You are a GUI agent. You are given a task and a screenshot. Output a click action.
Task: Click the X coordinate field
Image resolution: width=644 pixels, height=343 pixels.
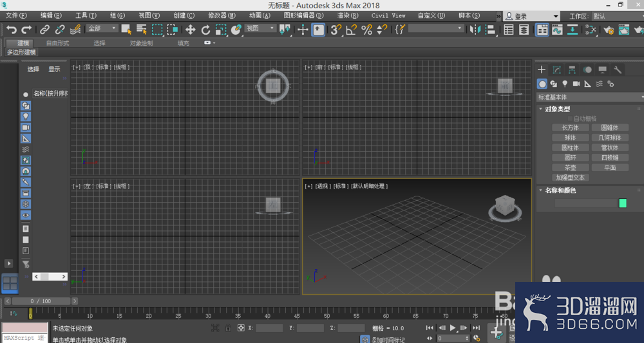pyautogui.click(x=269, y=328)
